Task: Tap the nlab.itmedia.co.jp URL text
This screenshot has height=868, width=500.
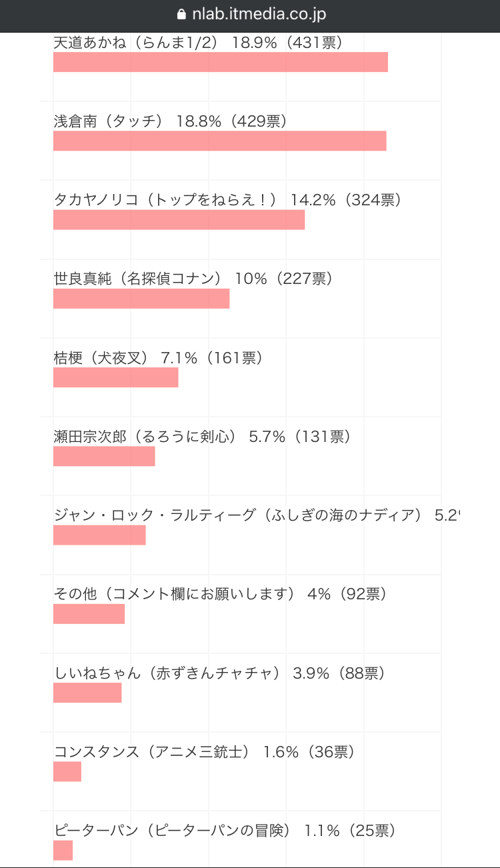Action: click(258, 15)
